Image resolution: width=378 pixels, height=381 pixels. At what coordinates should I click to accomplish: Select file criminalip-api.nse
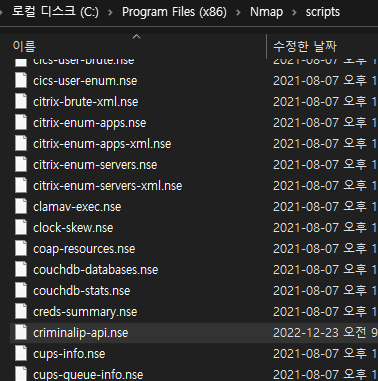pos(81,333)
